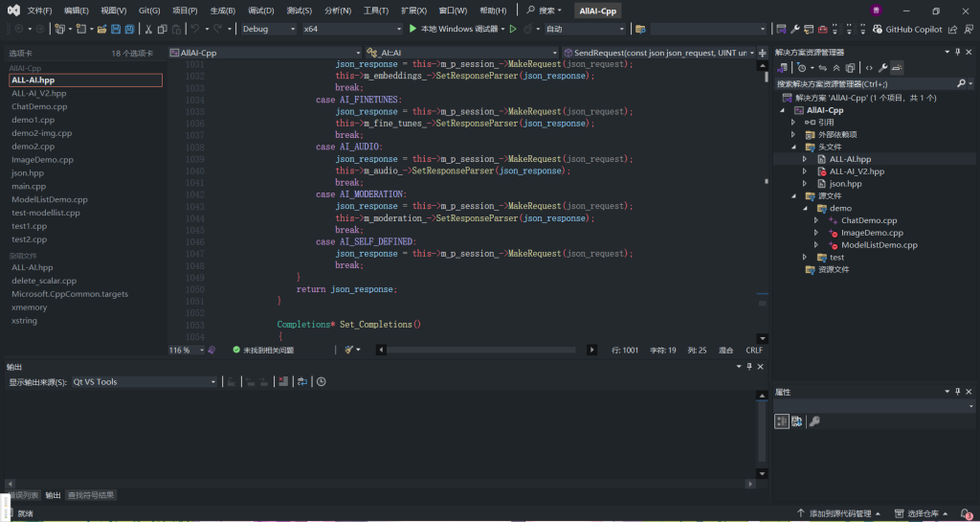
Task: Expand the test folder in Solution Explorer
Action: [x=805, y=258]
